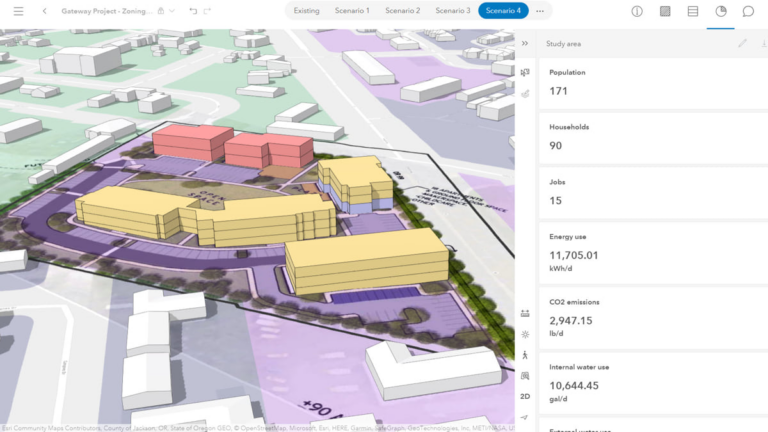Open the map search tool
This screenshot has height=432, width=768.
click(x=525, y=376)
